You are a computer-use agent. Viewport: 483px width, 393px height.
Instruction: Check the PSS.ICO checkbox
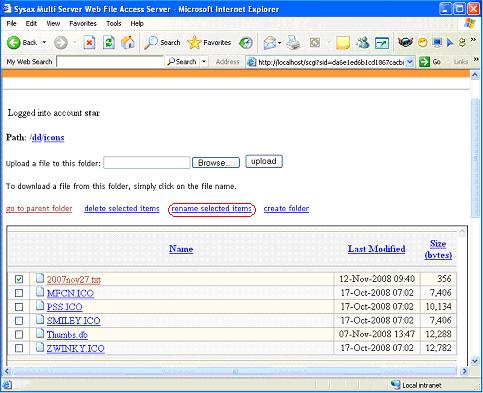(x=19, y=307)
